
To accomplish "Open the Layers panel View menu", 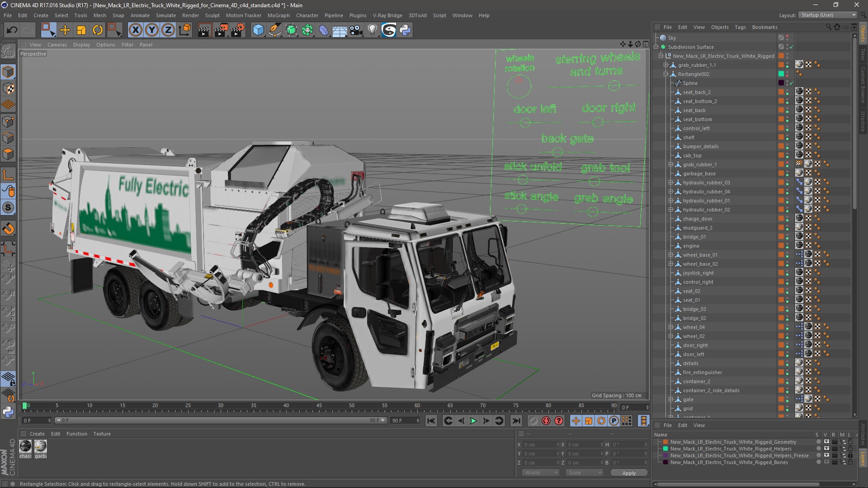I will [699, 425].
